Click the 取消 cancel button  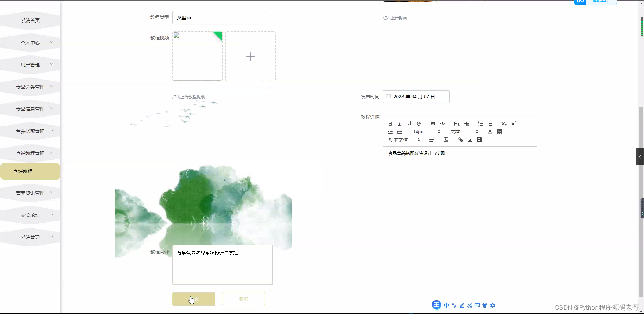point(243,299)
